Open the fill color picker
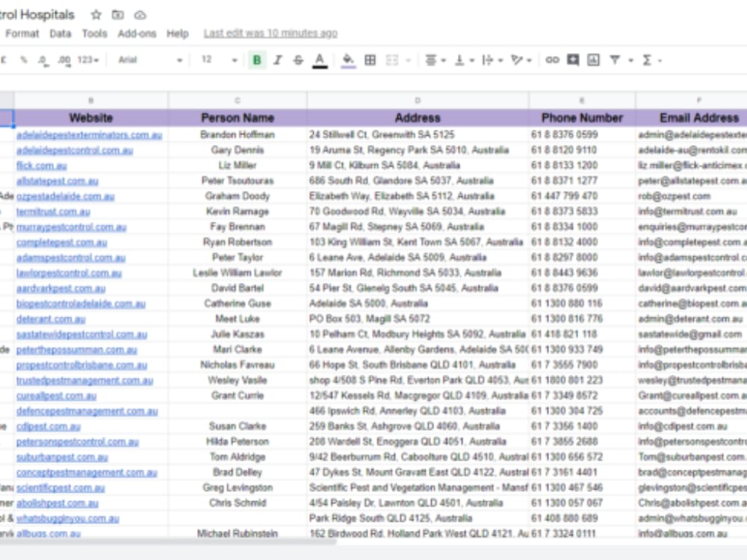Image resolution: width=747 pixels, height=560 pixels. (348, 60)
